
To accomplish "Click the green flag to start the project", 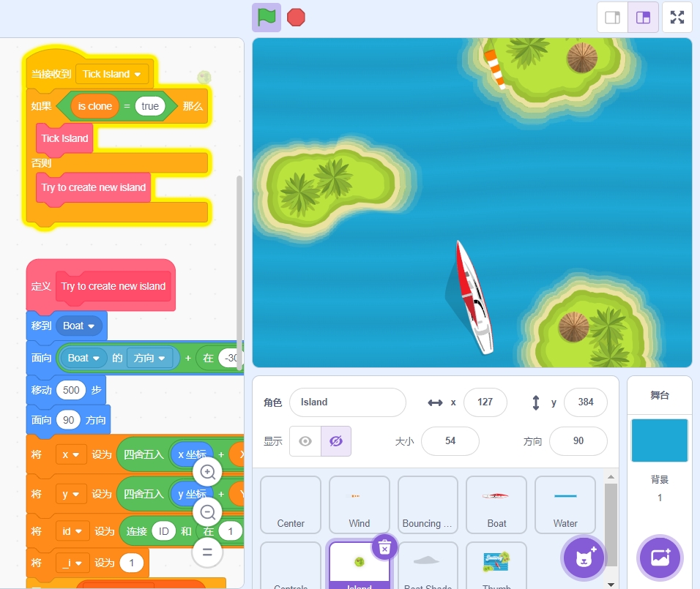I will tap(267, 18).
